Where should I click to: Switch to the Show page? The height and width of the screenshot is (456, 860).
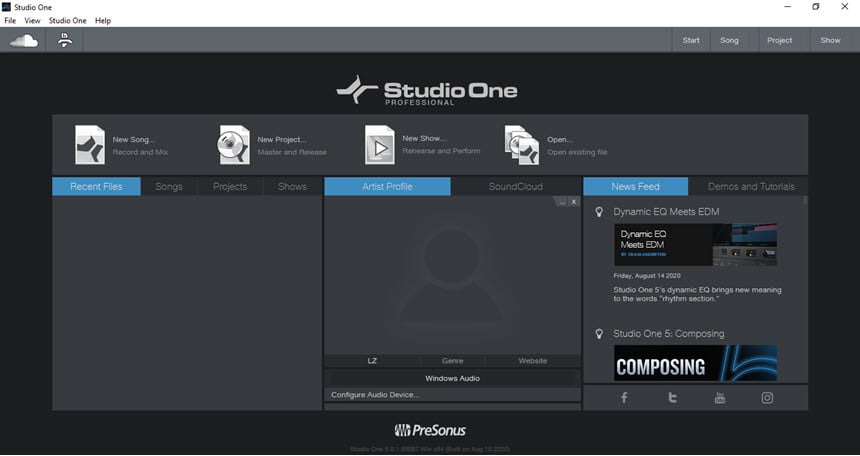830,40
